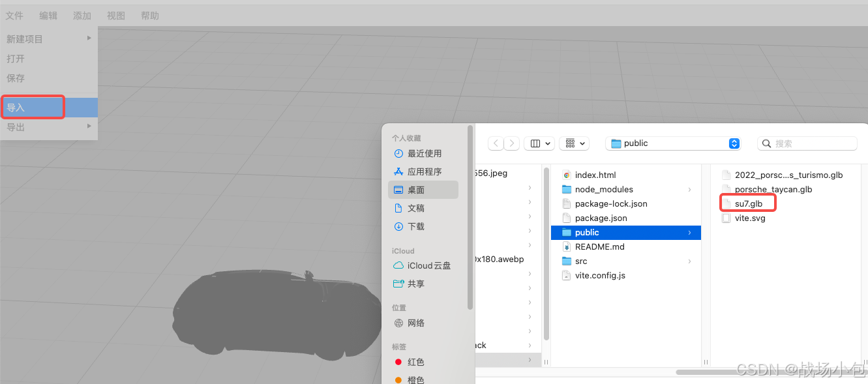Image resolution: width=868 pixels, height=384 pixels.
Task: Click the index.html Chrome file icon
Action: pos(567,175)
